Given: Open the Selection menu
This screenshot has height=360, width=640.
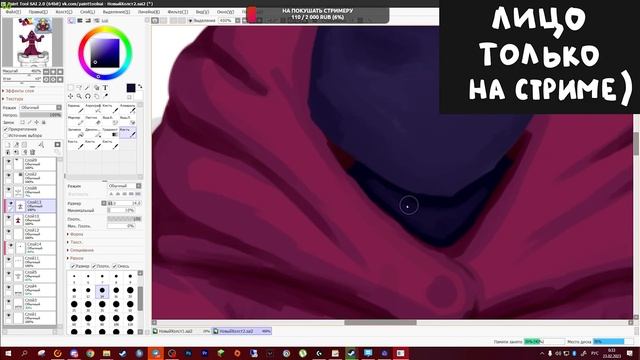Looking at the screenshot, I should [116, 12].
